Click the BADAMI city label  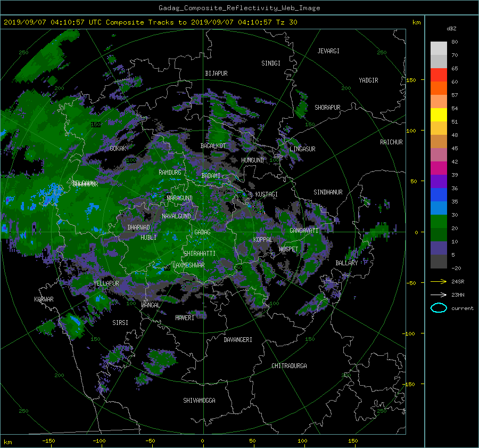[211, 176]
